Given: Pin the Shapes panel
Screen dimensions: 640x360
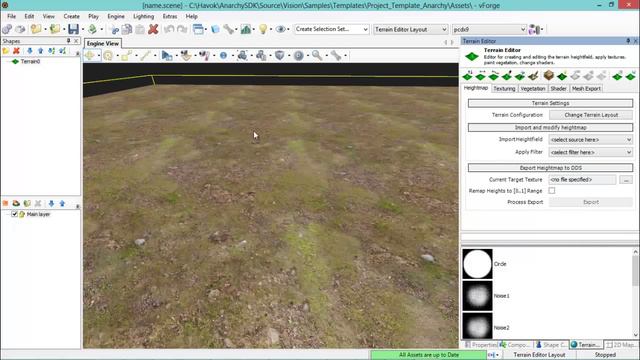Looking at the screenshot, I should [69, 41].
